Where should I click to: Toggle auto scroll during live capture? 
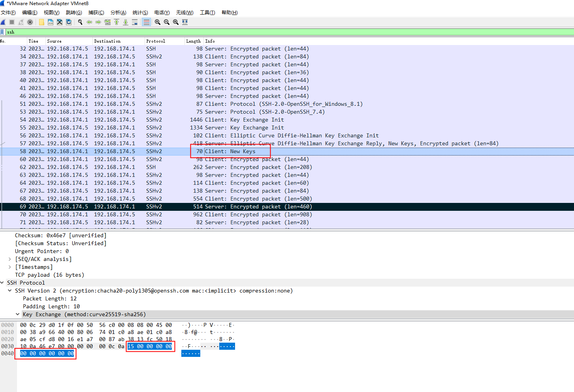click(x=135, y=22)
